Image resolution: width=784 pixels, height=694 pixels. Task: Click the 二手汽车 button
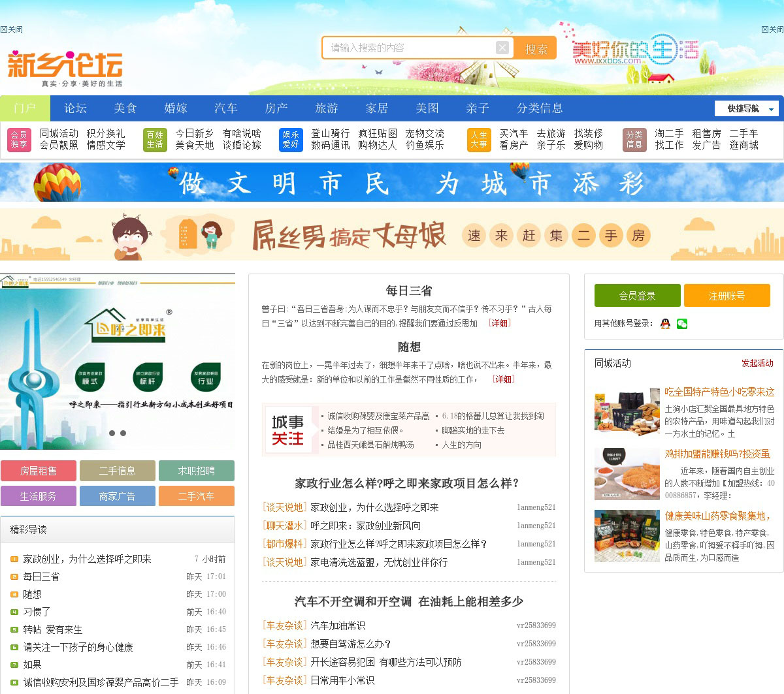[x=197, y=496]
